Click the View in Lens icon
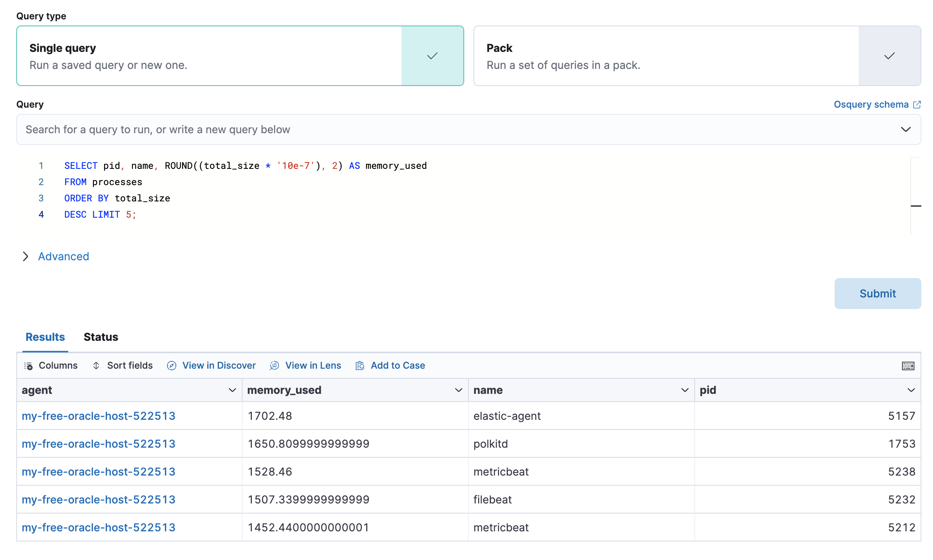Viewport: 933px width, 560px height. (x=274, y=366)
